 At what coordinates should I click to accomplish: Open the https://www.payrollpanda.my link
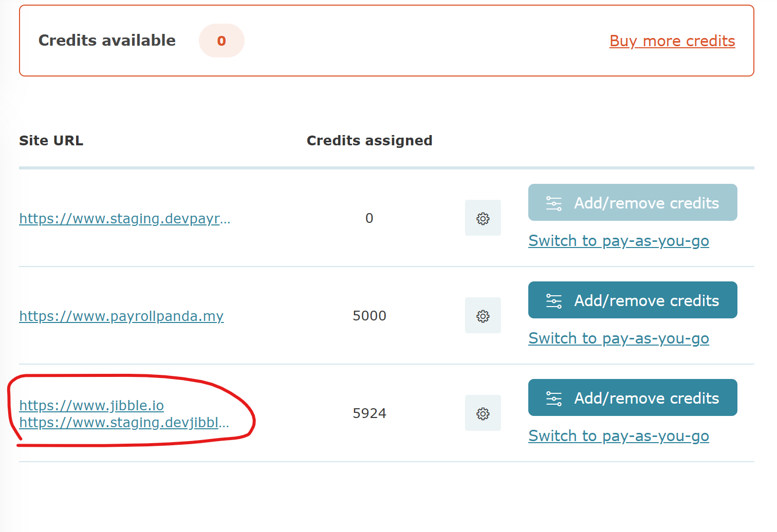(121, 316)
